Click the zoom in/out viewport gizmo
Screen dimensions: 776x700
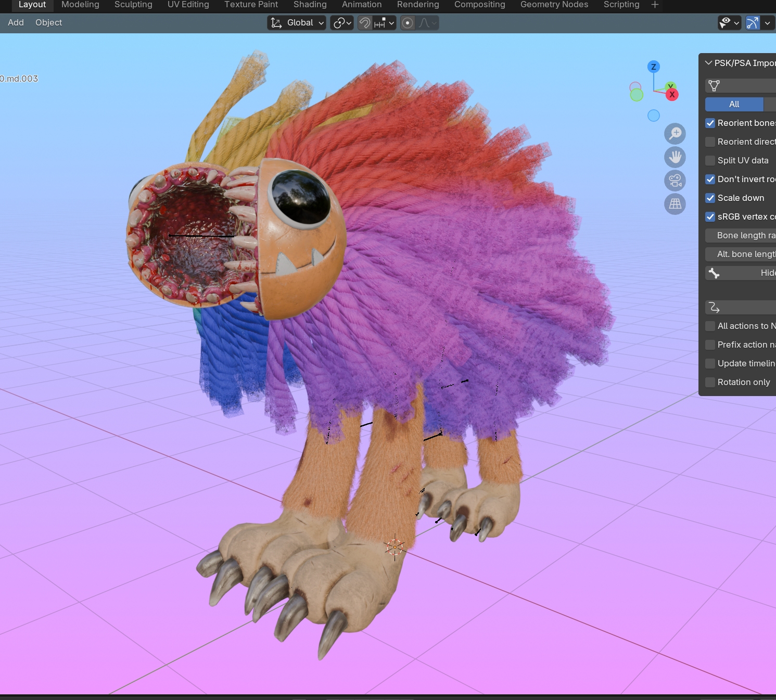coord(675,134)
